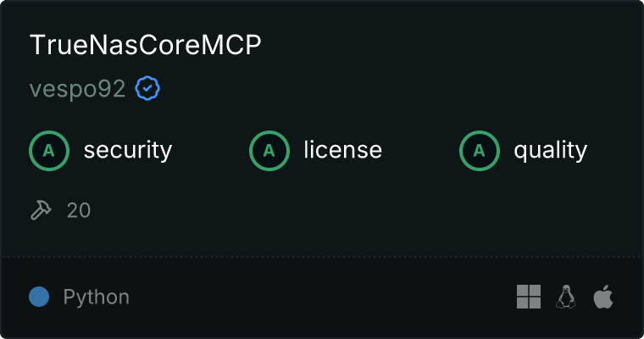Click the Windows platform icon

(x=529, y=297)
